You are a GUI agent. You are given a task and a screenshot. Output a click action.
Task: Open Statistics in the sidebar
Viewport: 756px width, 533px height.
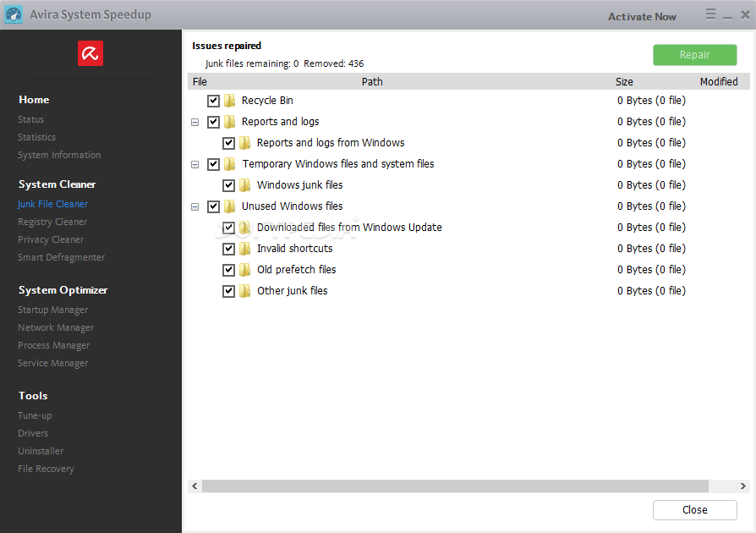[36, 137]
